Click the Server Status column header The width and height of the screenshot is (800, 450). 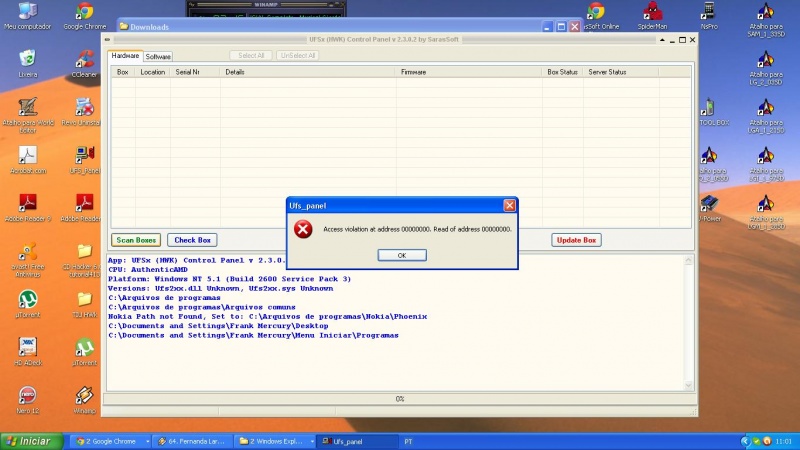point(621,72)
